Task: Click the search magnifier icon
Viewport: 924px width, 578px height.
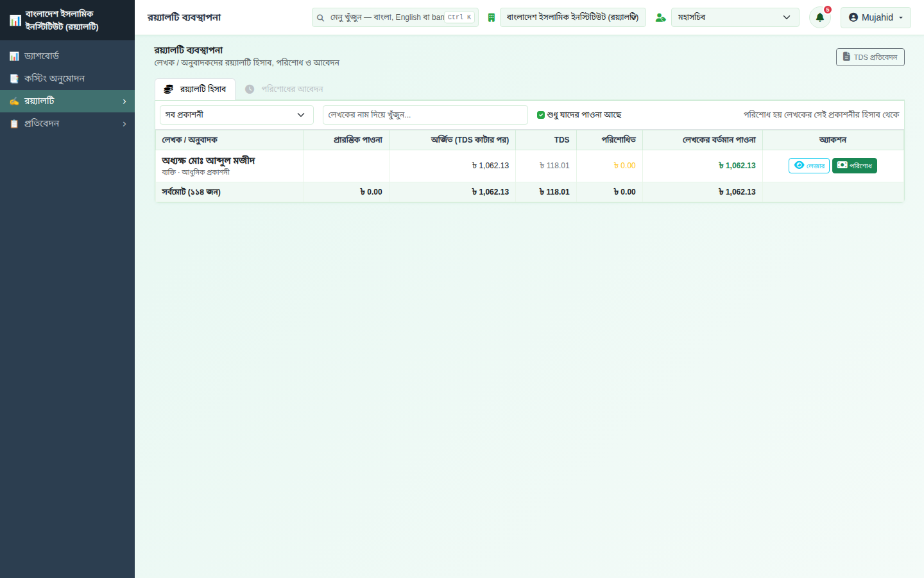Action: (x=320, y=17)
